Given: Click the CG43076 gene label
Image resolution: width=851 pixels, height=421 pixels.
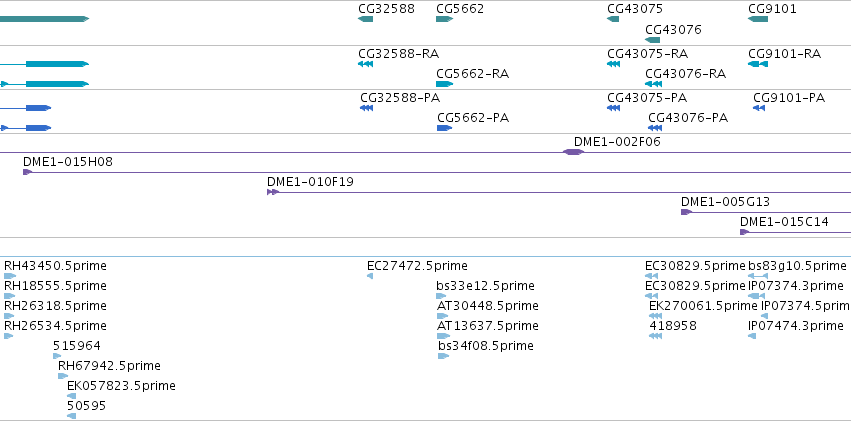Looking at the screenshot, I should [673, 29].
